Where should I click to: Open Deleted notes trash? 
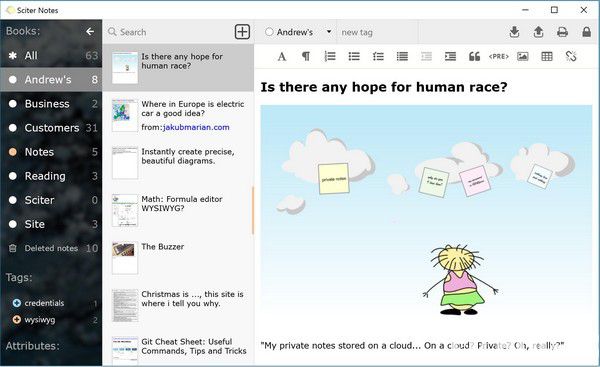(x=51, y=248)
